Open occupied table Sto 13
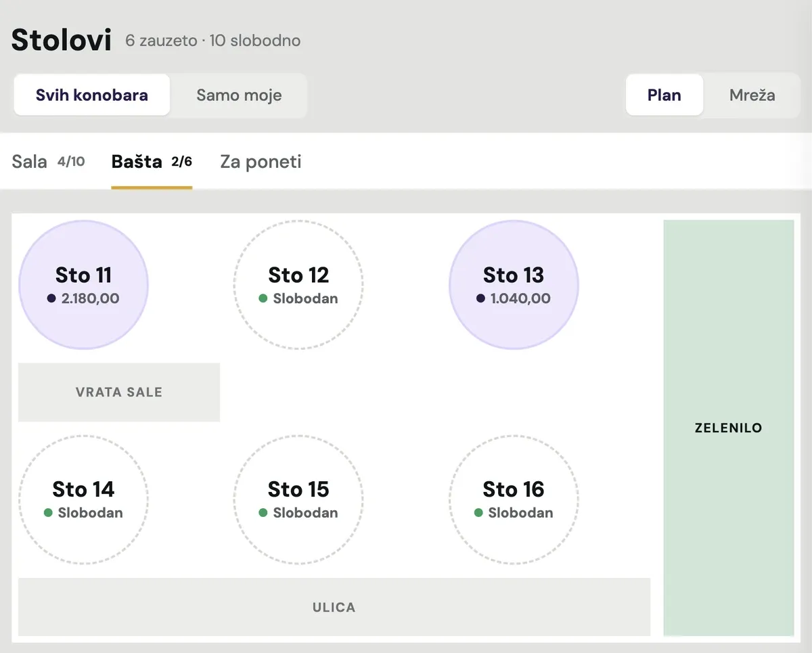The image size is (812, 653). (514, 285)
